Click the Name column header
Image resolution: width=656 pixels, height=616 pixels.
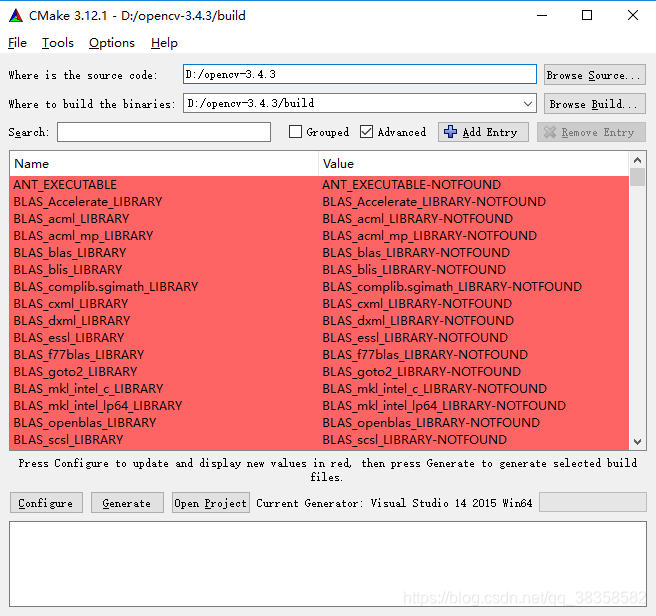[164, 164]
